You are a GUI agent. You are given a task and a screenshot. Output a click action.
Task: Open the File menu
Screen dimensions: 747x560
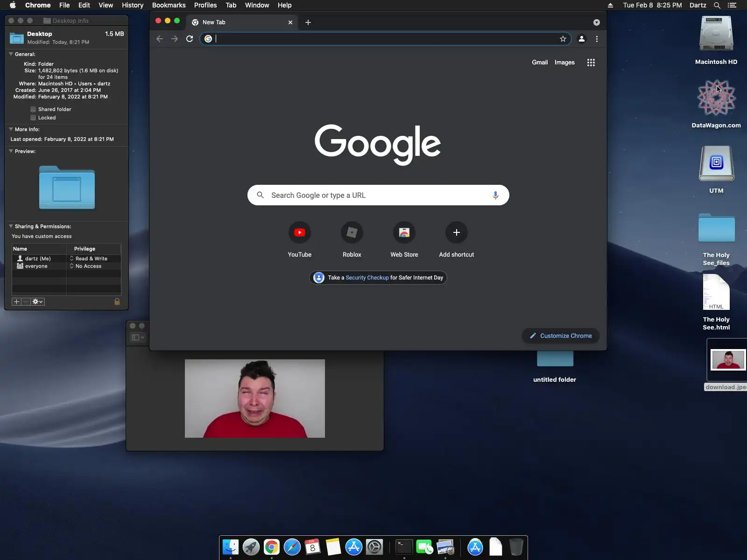click(64, 5)
